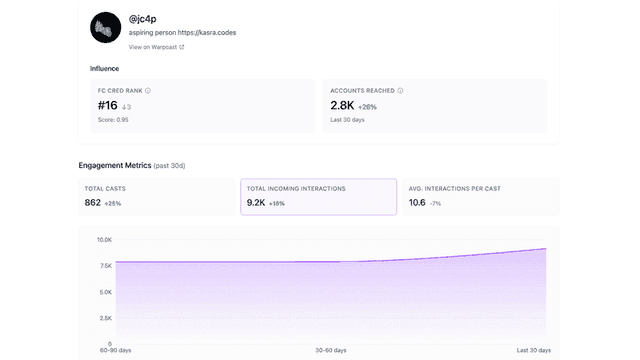Select the Avg. Interactions Per Cast card
This screenshot has height=360, width=640.
[480, 197]
